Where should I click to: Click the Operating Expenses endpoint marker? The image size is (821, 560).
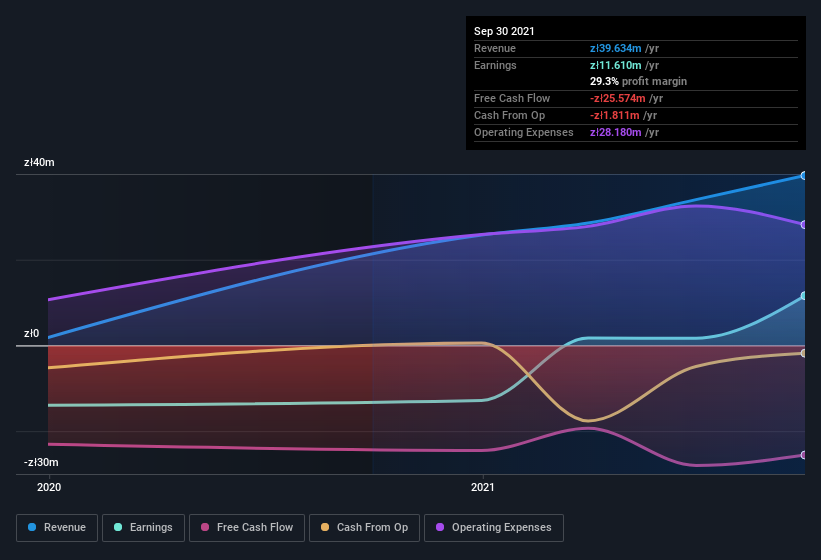803,225
